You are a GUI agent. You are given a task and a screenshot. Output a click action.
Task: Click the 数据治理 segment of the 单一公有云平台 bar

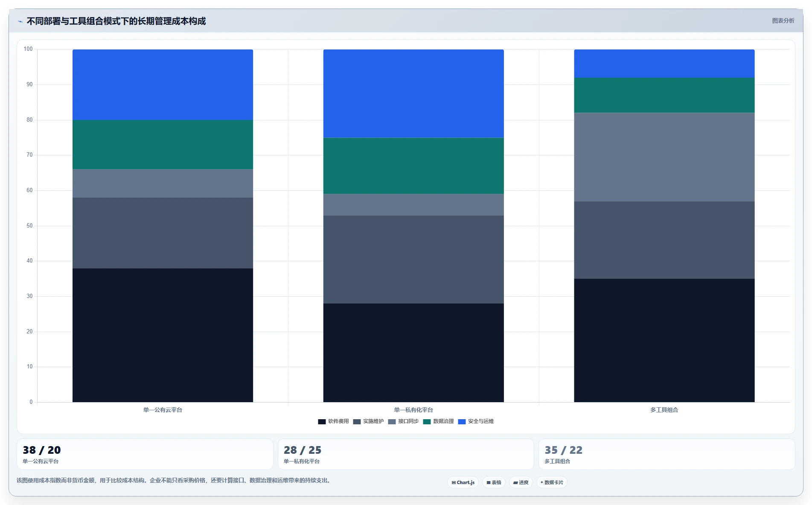[163, 145]
